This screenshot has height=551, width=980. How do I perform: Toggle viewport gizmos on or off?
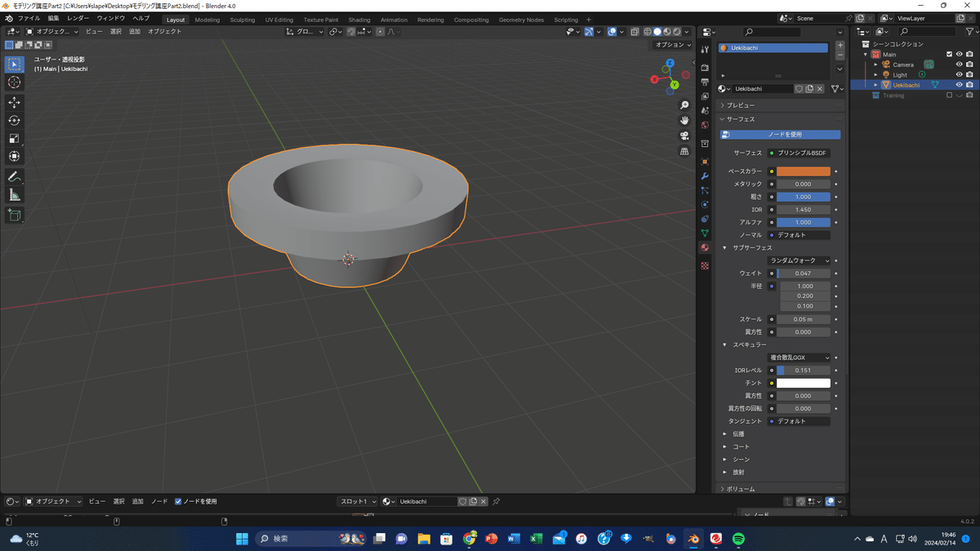coord(590,32)
